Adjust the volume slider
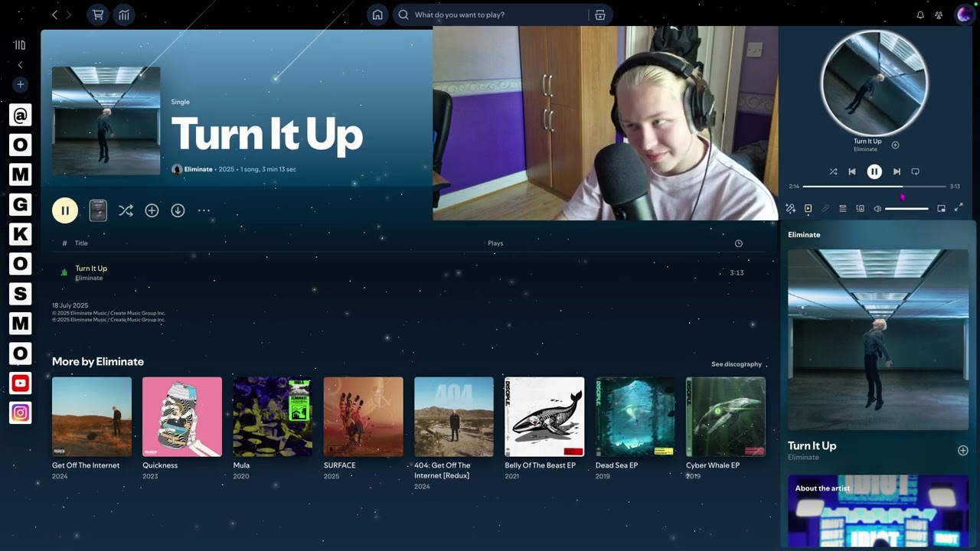Image resolution: width=980 pixels, height=551 pixels. coord(906,208)
